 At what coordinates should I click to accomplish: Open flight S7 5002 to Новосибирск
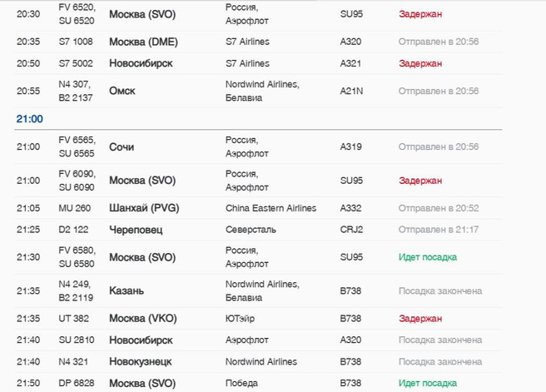coord(77,63)
